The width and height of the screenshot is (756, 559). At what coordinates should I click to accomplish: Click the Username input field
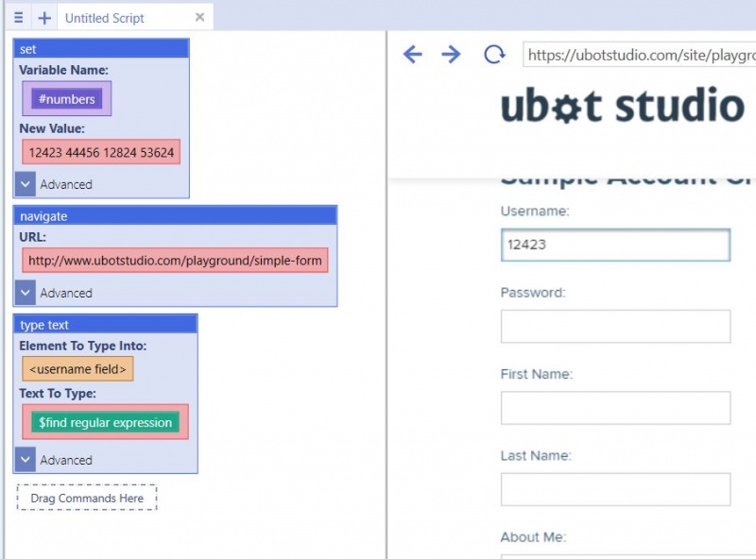pos(616,245)
